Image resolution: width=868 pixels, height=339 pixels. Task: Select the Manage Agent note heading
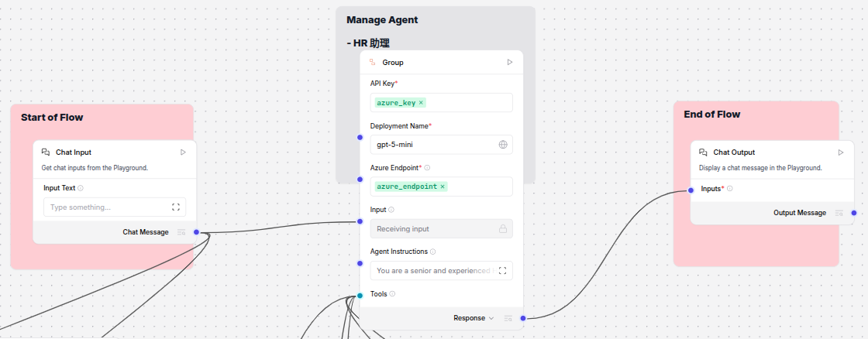pyautogui.click(x=382, y=20)
